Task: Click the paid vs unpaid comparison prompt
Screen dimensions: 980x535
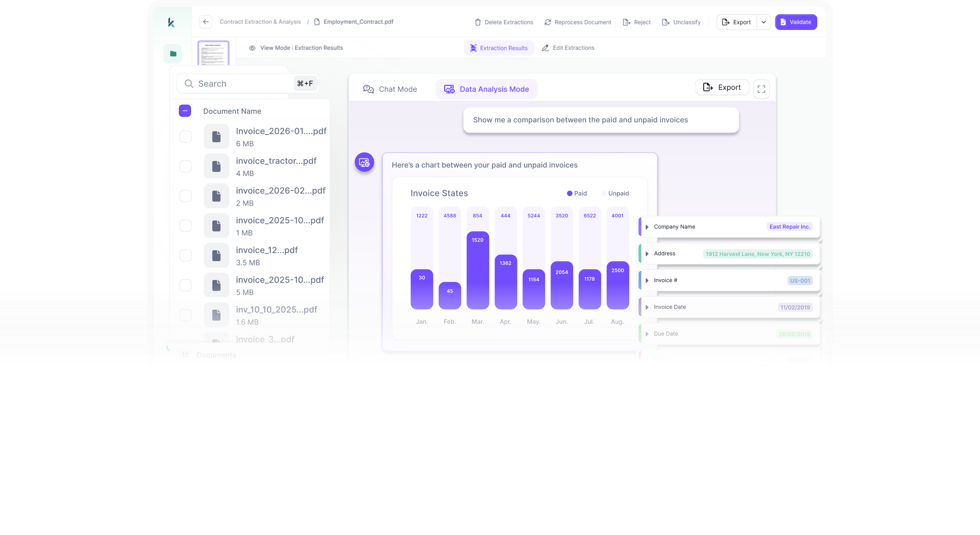Action: click(x=601, y=120)
